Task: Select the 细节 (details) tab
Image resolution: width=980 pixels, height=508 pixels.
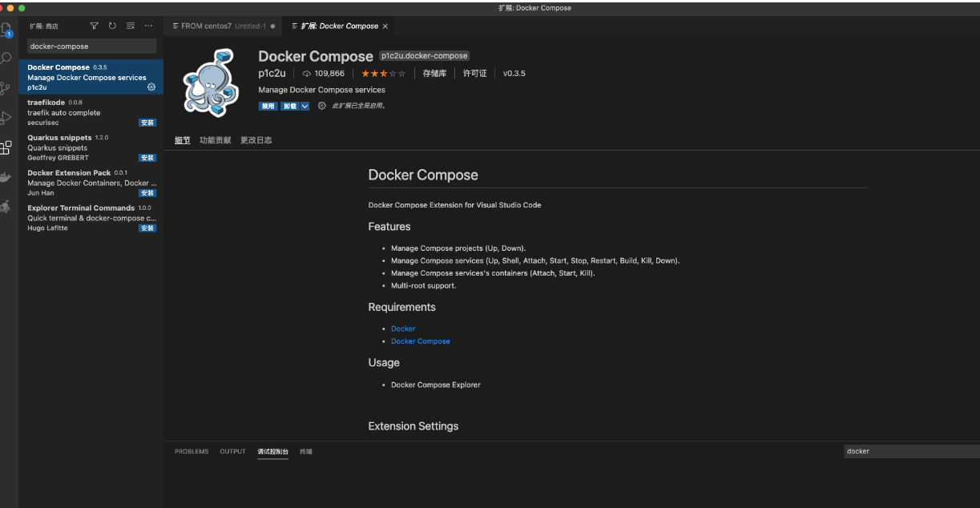Action: [183, 140]
